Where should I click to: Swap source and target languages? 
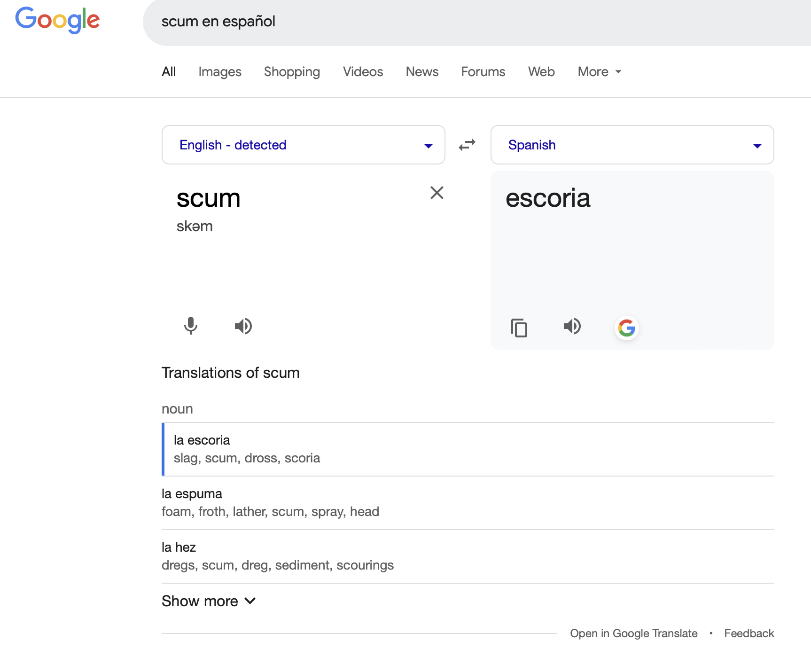point(467,145)
